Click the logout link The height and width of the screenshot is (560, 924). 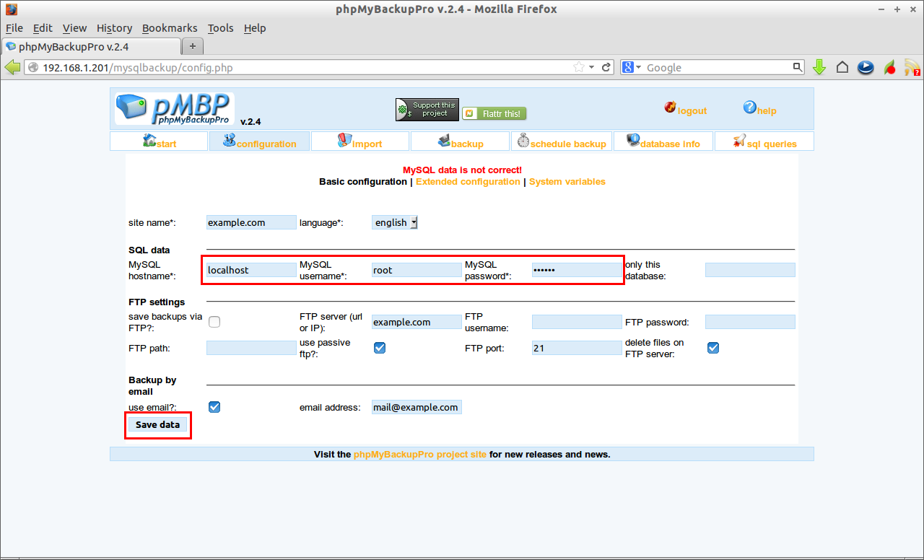(x=686, y=109)
